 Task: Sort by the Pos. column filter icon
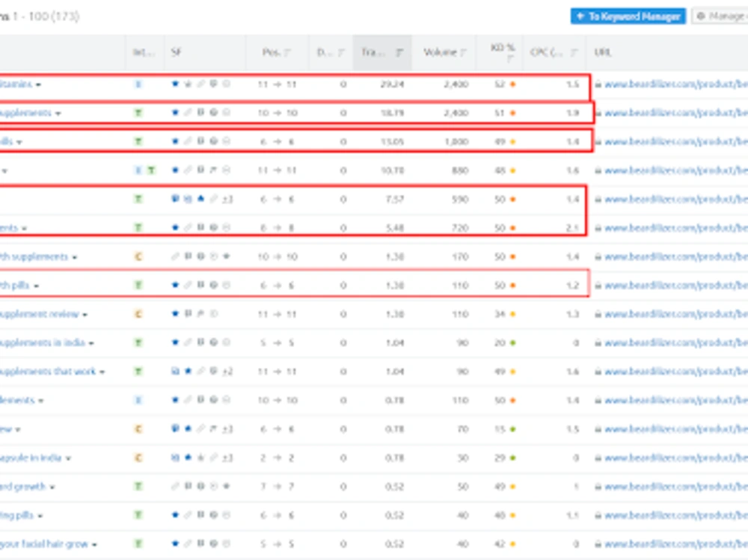[287, 52]
